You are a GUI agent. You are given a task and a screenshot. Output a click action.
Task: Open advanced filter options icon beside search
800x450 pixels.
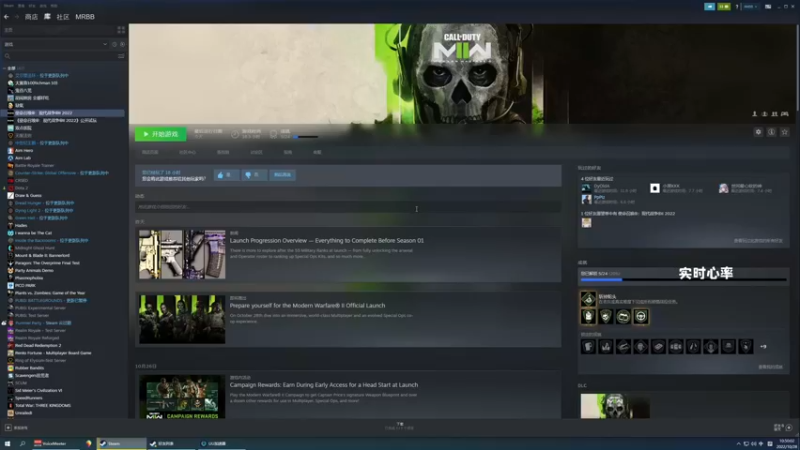click(121, 56)
